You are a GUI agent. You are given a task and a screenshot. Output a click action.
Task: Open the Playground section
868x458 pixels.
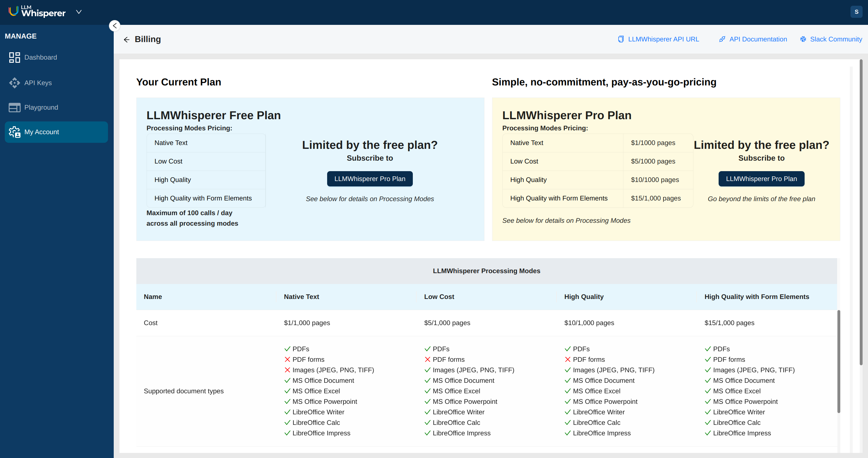pos(56,107)
